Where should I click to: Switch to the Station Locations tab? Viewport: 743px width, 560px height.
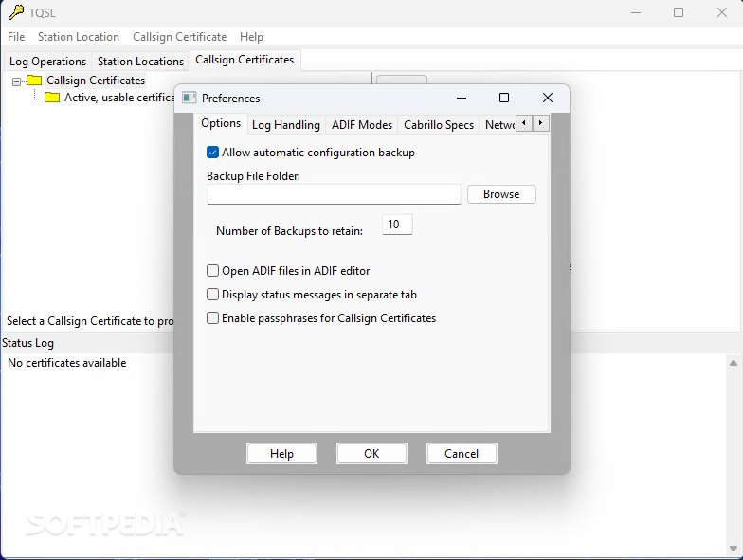pos(140,62)
